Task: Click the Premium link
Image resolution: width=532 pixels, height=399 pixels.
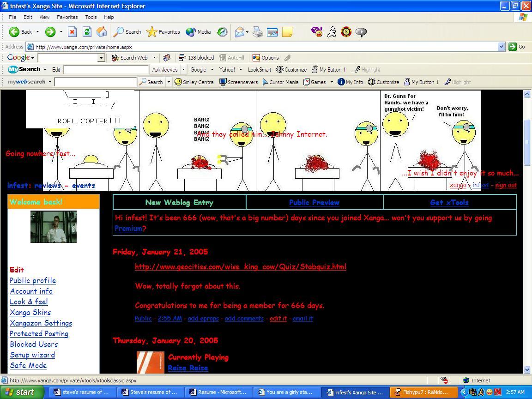Action: (x=128, y=229)
